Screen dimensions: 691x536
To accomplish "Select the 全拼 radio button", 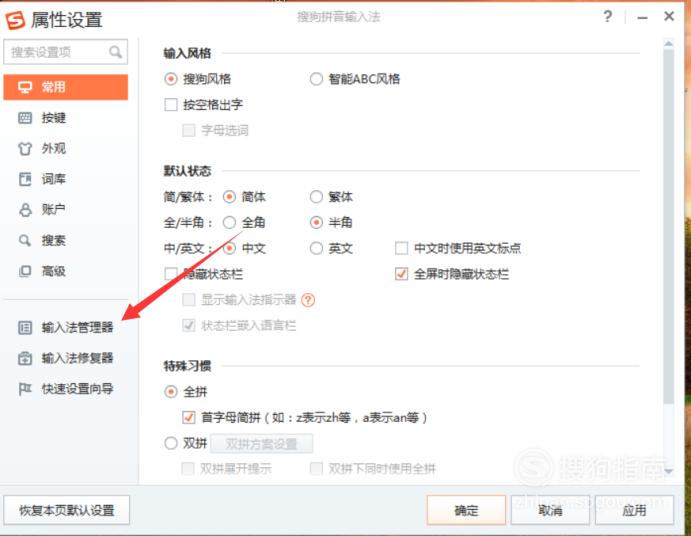I will coord(171,391).
